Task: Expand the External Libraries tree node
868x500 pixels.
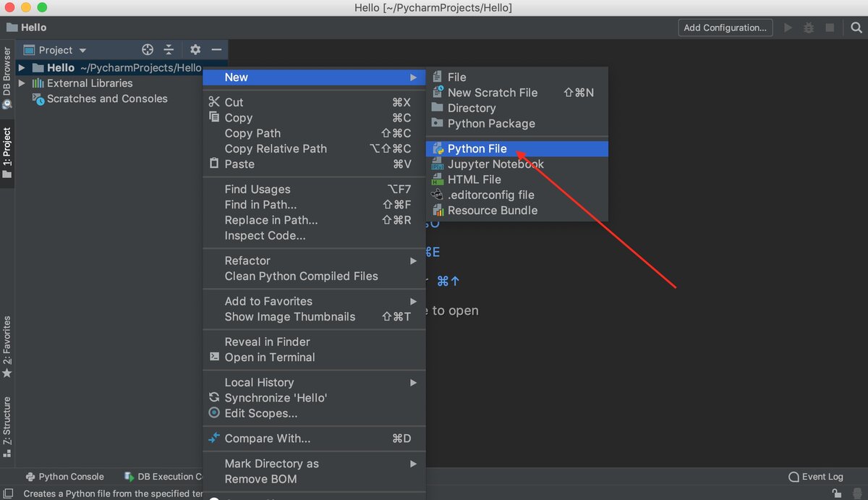Action: [x=22, y=83]
